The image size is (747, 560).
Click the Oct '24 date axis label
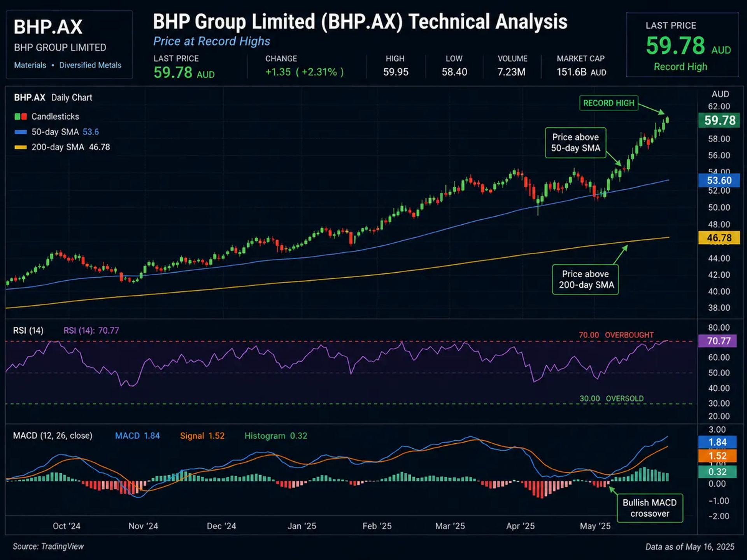coord(67,526)
